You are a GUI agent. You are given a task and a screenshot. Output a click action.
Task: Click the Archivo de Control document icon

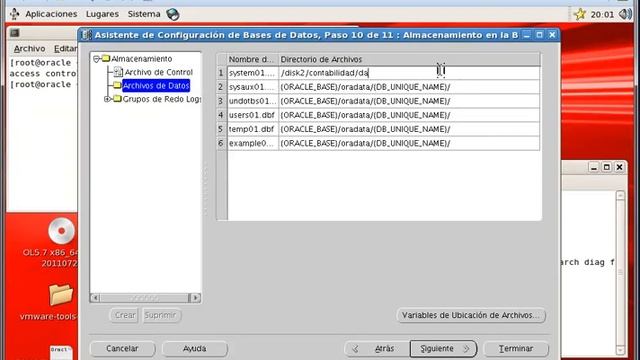click(118, 72)
